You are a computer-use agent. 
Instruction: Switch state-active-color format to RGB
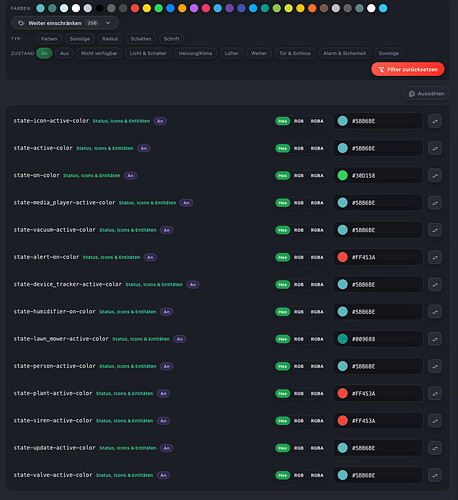click(299, 148)
